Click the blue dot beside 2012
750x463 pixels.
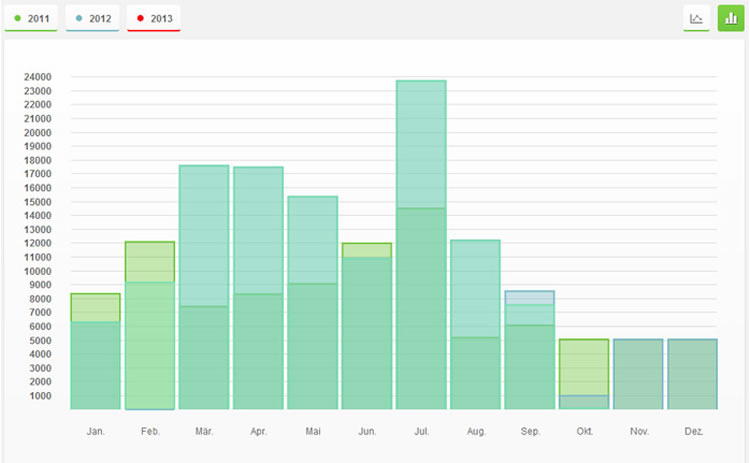coord(79,18)
